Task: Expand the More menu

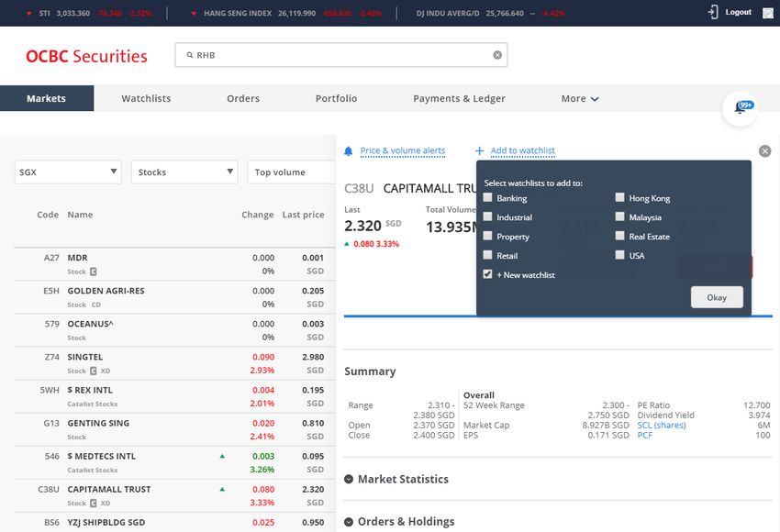Action: pyautogui.click(x=580, y=98)
